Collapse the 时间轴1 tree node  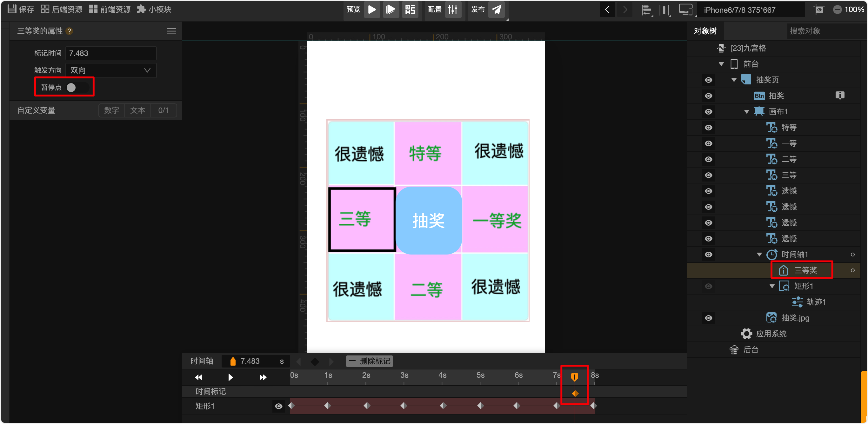point(759,255)
